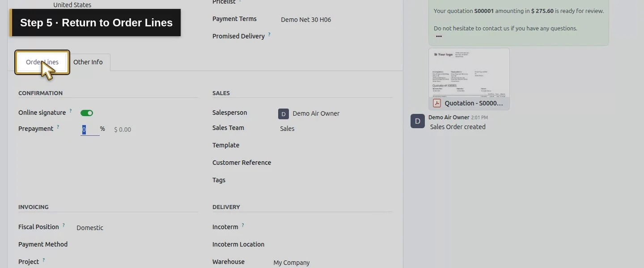Open the Quotation - S0000… attachment name

474,103
